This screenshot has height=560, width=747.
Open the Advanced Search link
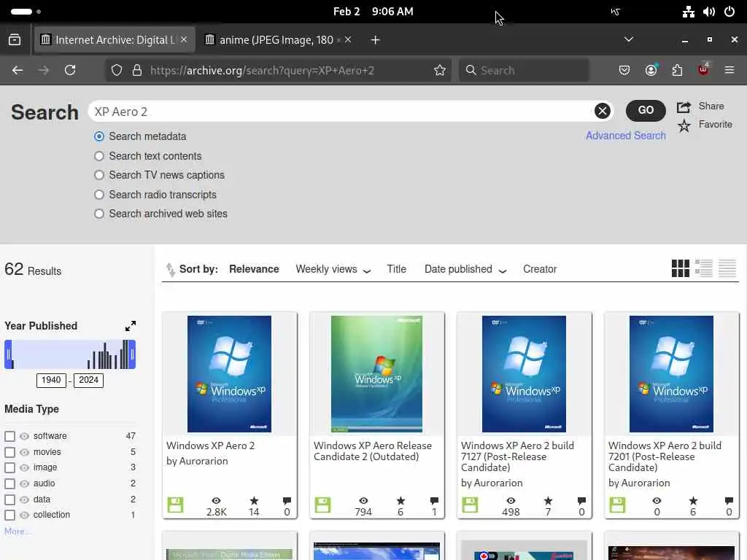625,136
